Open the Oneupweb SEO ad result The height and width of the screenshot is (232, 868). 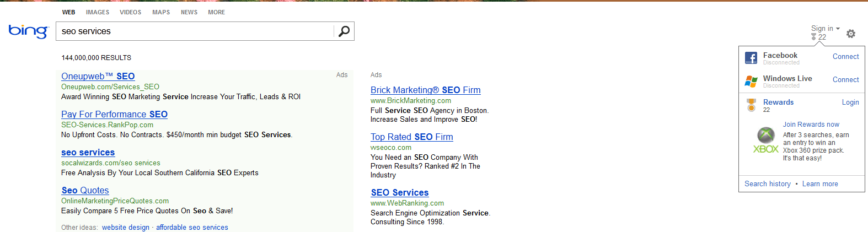click(98, 76)
